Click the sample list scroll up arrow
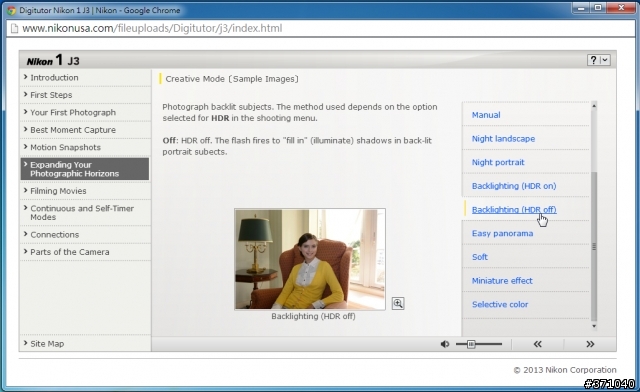 594,106
